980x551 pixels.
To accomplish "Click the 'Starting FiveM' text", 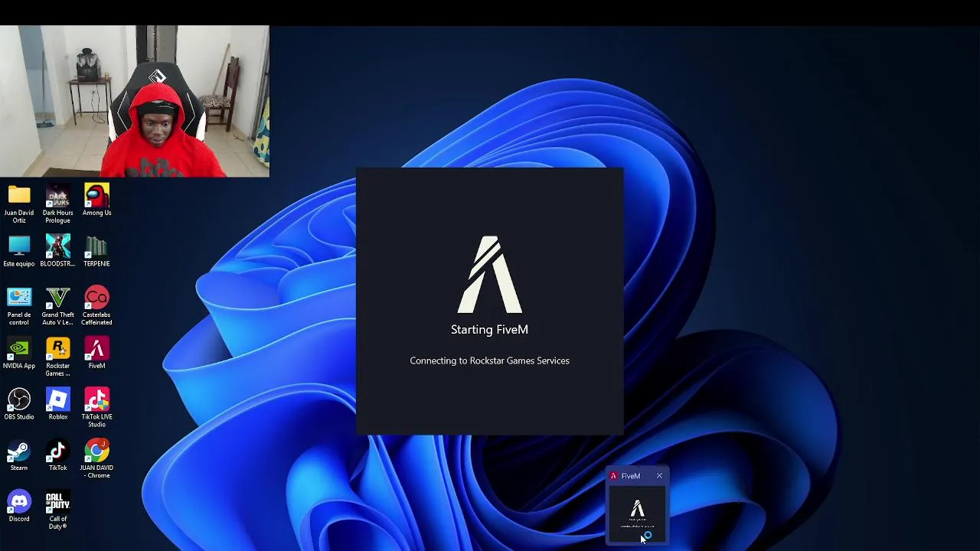I will coord(489,330).
